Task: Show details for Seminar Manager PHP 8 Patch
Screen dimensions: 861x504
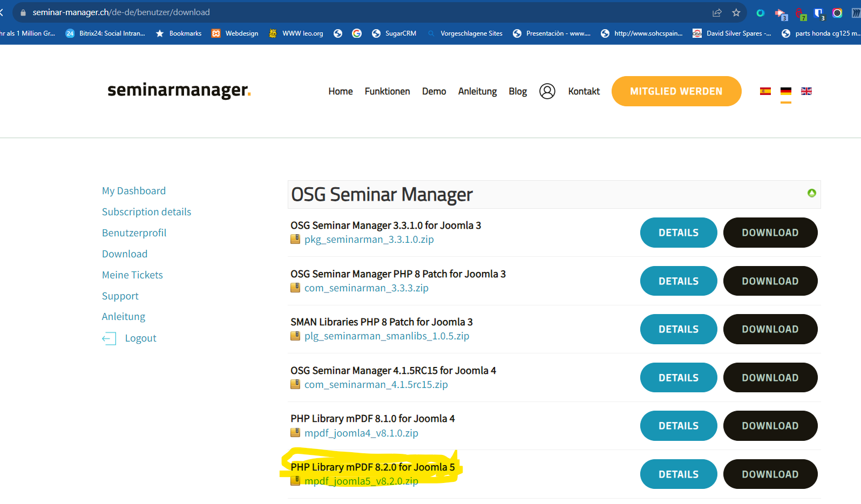Action: click(679, 281)
